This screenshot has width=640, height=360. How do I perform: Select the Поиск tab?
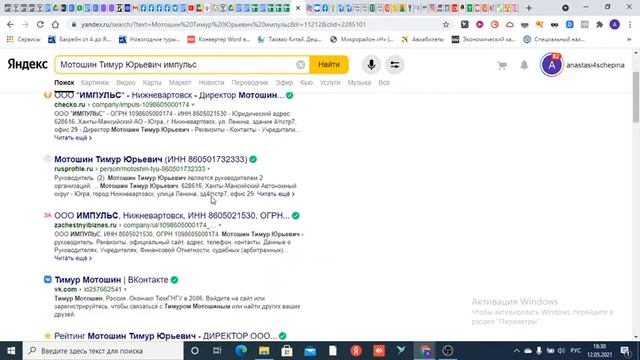(x=64, y=82)
